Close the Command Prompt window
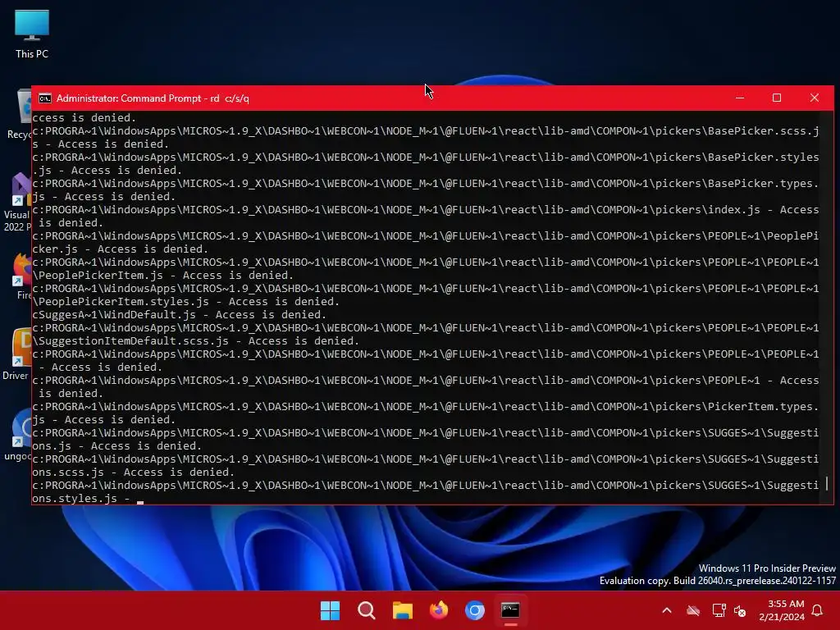Image resolution: width=840 pixels, height=630 pixels. click(815, 98)
